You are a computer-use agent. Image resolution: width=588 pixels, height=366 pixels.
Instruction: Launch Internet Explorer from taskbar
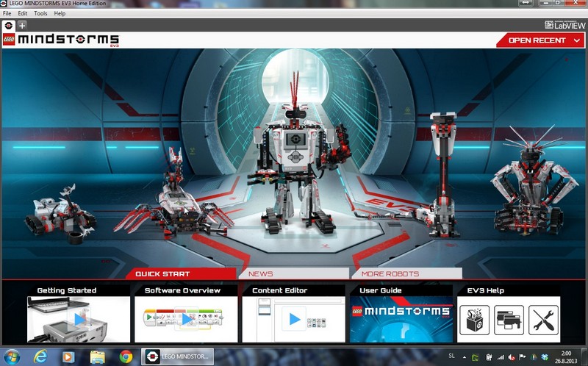click(x=40, y=356)
